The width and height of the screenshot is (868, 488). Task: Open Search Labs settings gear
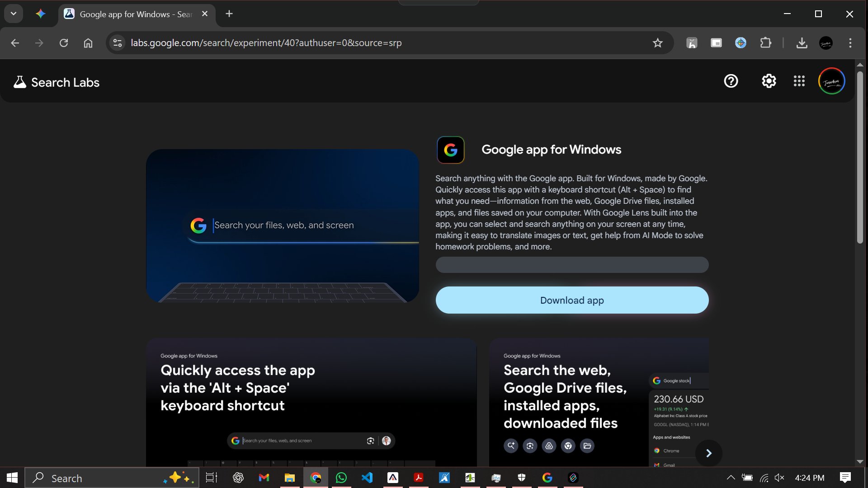pyautogui.click(x=769, y=81)
